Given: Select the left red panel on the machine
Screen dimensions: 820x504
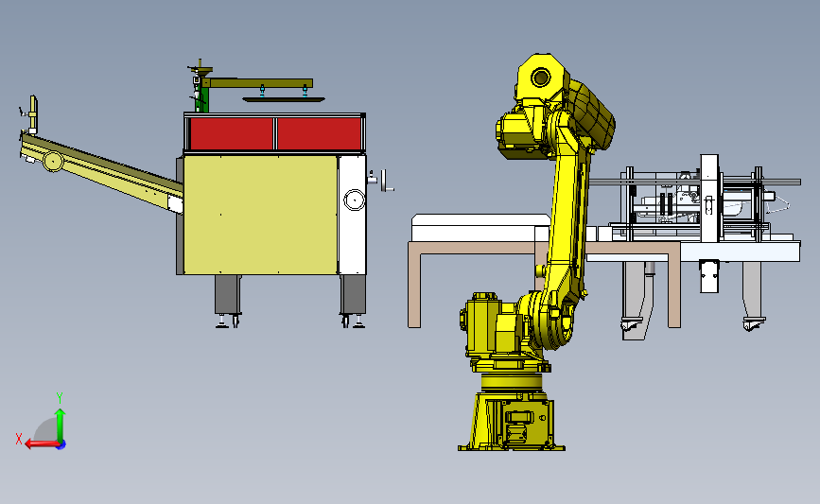Looking at the screenshot, I should (231, 134).
